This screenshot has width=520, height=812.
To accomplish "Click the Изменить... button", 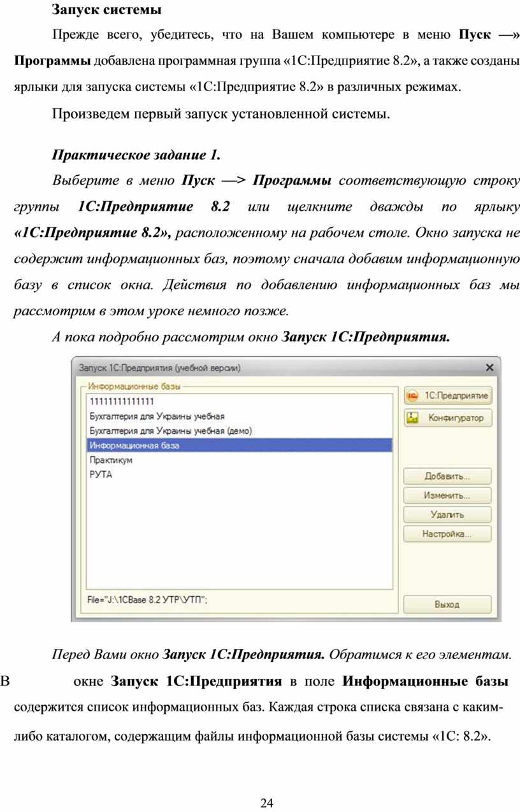I will [447, 495].
